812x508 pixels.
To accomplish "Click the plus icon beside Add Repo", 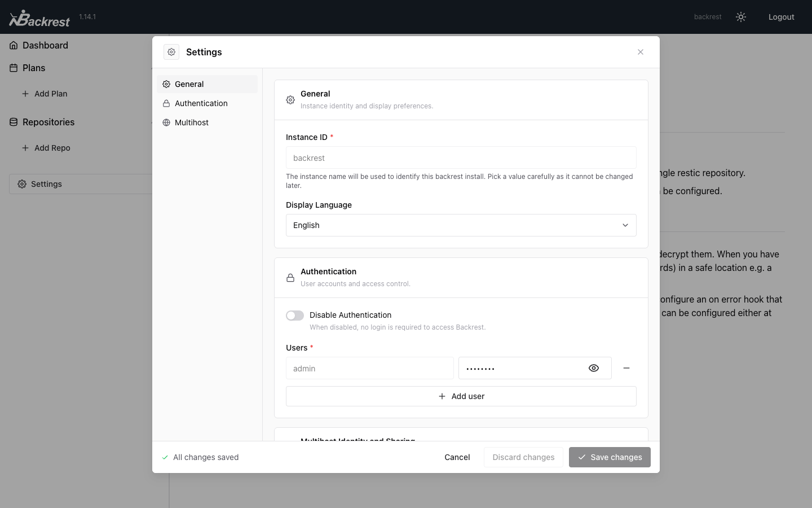I will tap(25, 148).
